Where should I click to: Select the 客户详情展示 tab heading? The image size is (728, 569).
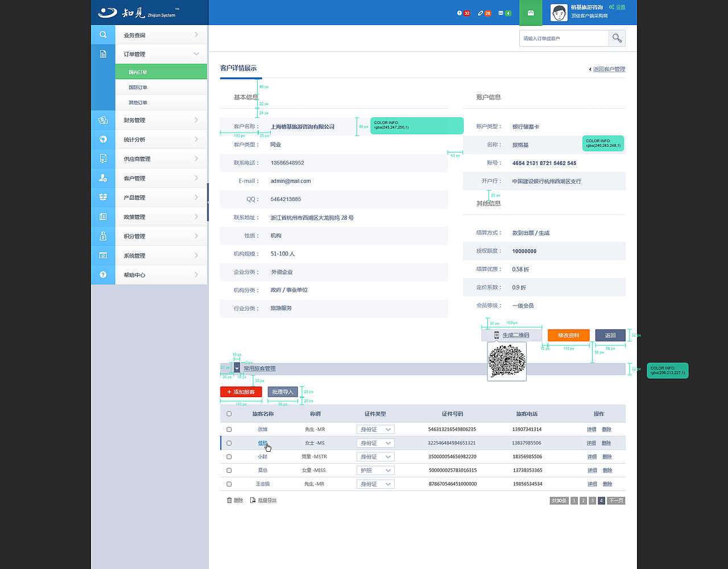238,68
